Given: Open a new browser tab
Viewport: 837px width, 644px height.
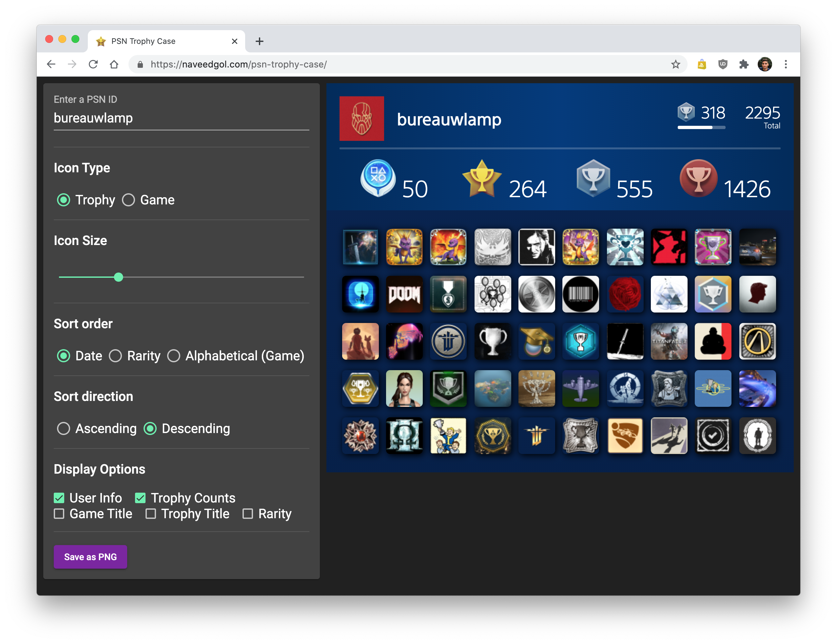Looking at the screenshot, I should (260, 41).
